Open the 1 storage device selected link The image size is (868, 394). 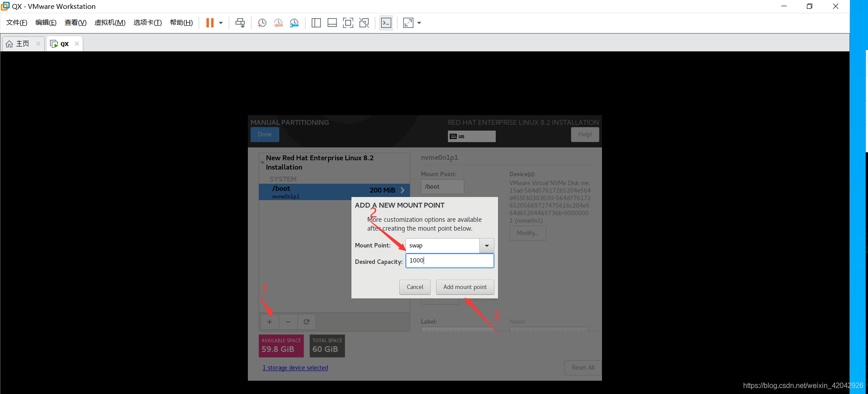295,368
